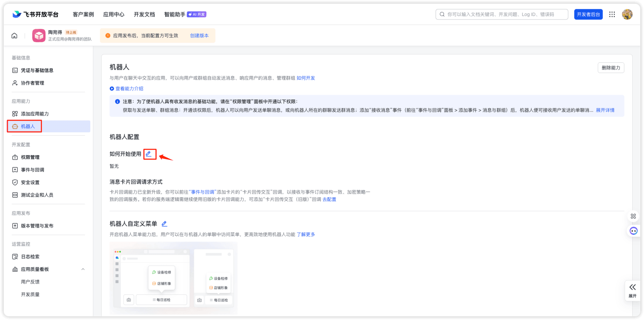Open the 智能助手 menu item
This screenshot has height=320, width=644.
(x=175, y=14)
